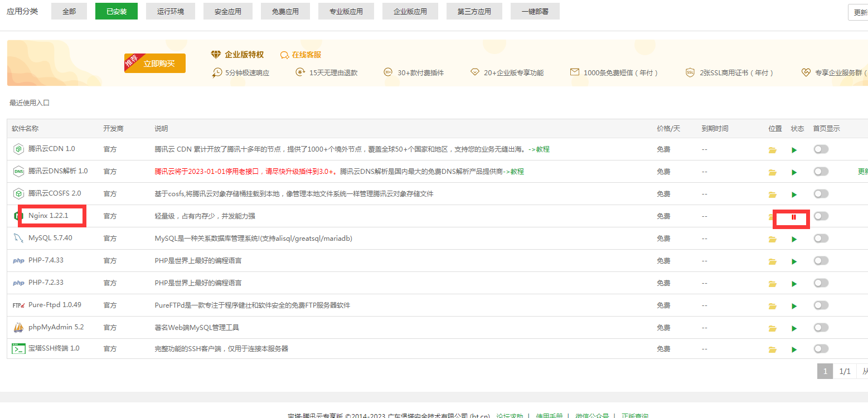Select the 企业版应用 category tab
This screenshot has width=868, height=418.
[410, 11]
